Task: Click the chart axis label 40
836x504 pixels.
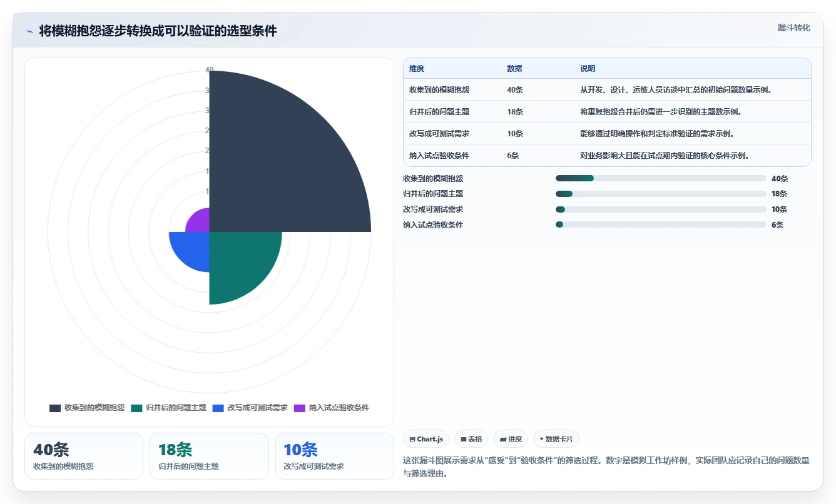Action: (x=210, y=70)
